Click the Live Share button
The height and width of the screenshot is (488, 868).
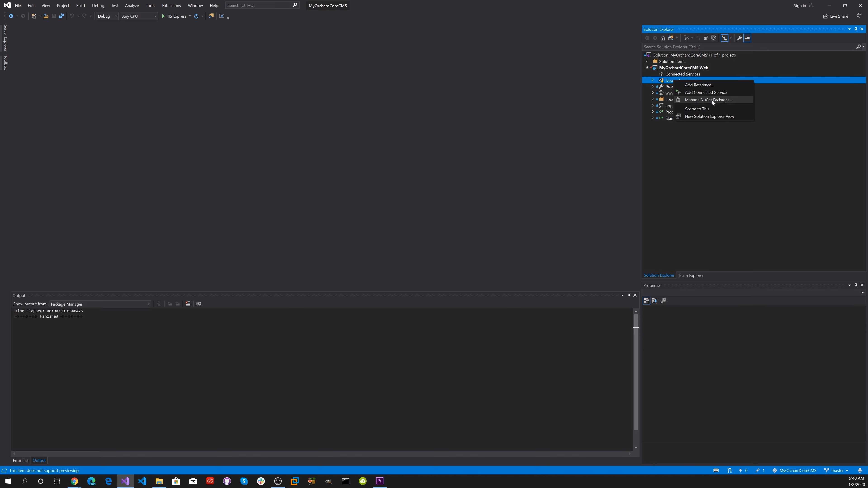coord(835,16)
